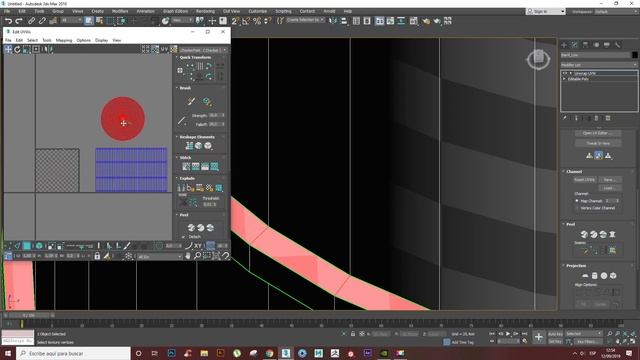This screenshot has height=360, width=640.
Task: Click the Angle Snap icon
Action: [x=246, y=21]
